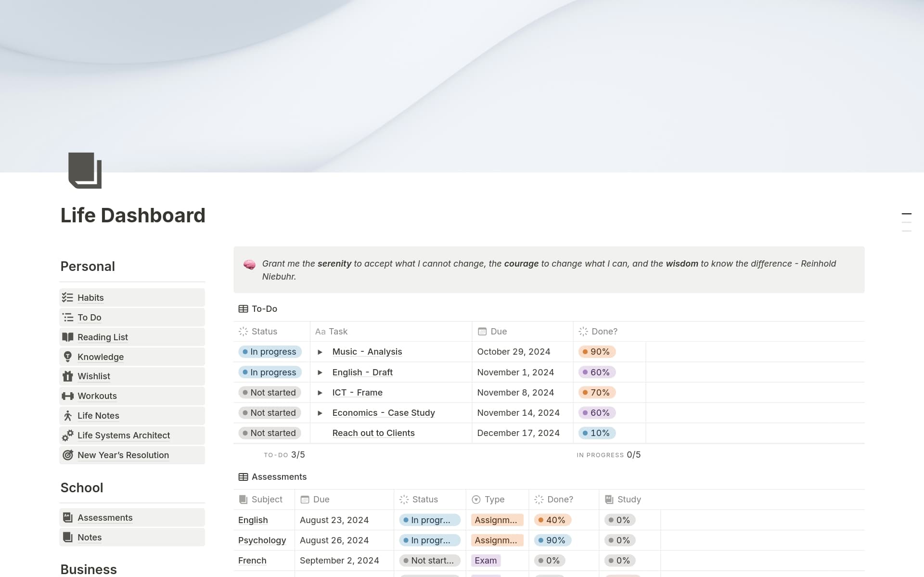Viewport: 924px width, 577px height.
Task: Expand the English - Draft task toggle
Action: [x=320, y=372]
